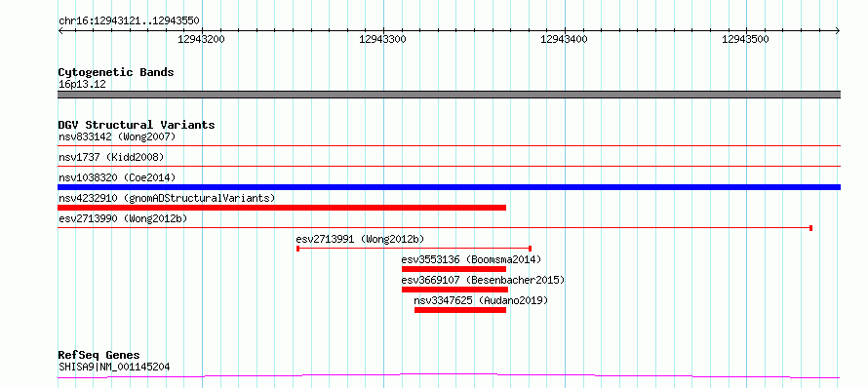
Task: Click the DGV Structural Variants track title
Action: pyautogui.click(x=137, y=125)
